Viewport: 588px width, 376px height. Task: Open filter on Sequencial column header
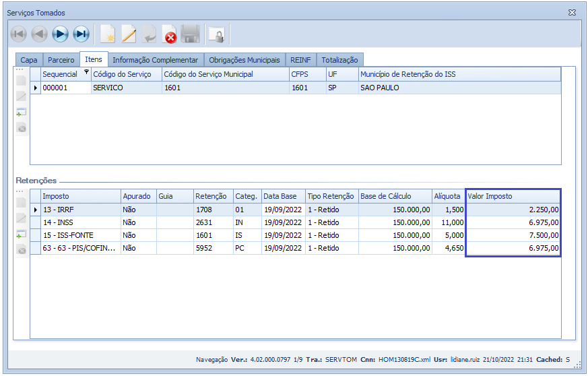click(86, 73)
